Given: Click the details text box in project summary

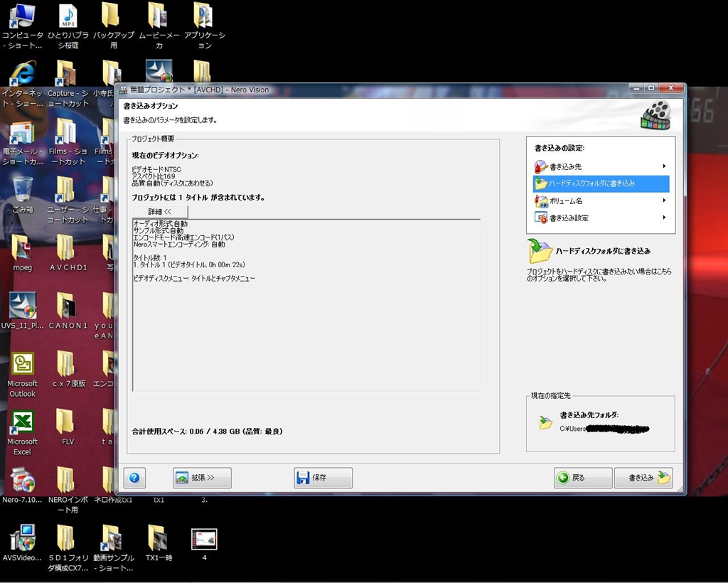Looking at the screenshot, I should [x=306, y=305].
